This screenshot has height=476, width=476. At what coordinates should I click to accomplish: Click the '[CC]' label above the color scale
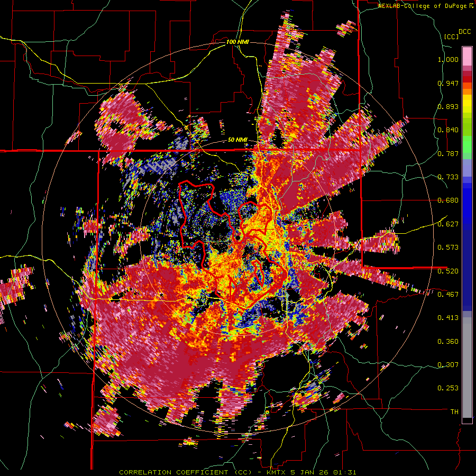[x=451, y=36]
